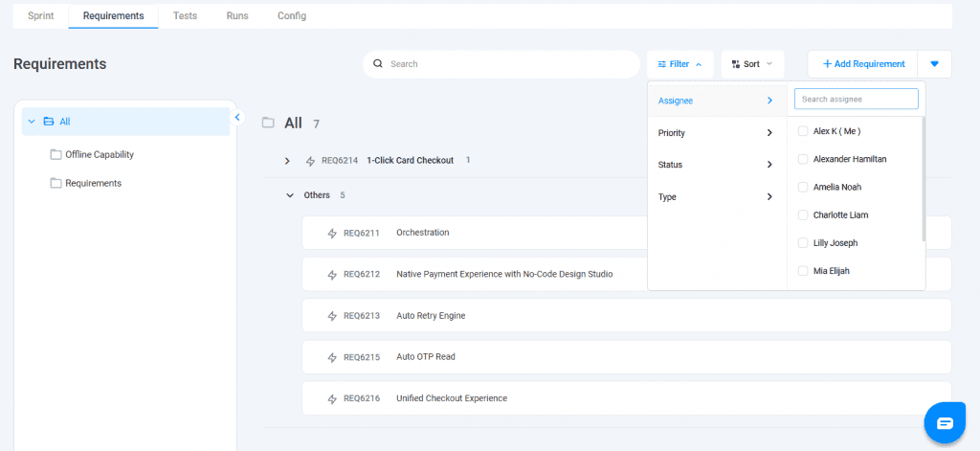Collapse the Others group
Viewport: 980px width, 451px height.
290,195
